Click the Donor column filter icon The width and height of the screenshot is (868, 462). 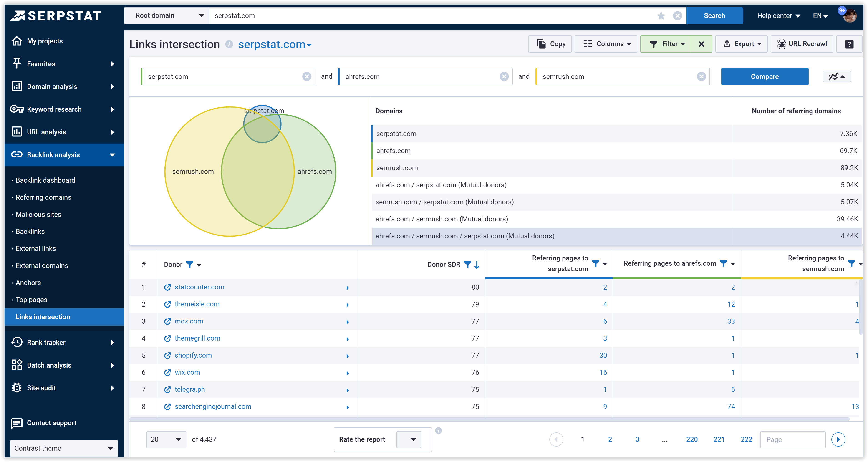[x=190, y=265]
